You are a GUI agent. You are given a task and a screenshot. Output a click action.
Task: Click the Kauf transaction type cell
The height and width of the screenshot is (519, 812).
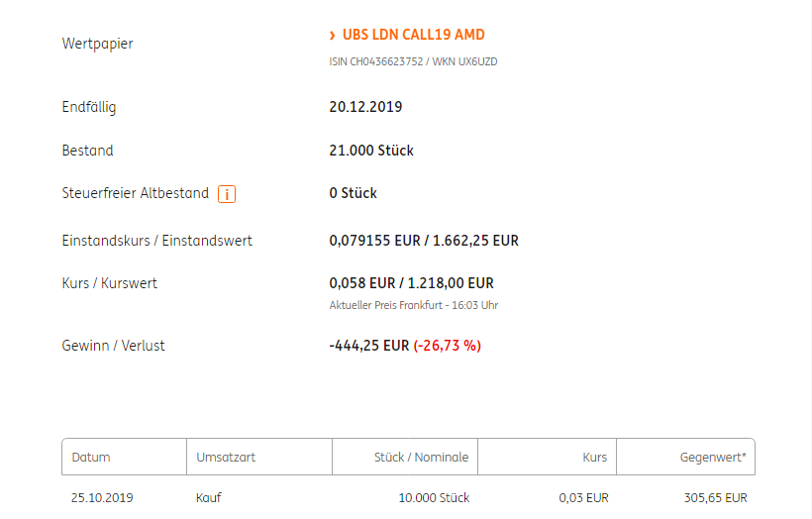pyautogui.click(x=209, y=497)
